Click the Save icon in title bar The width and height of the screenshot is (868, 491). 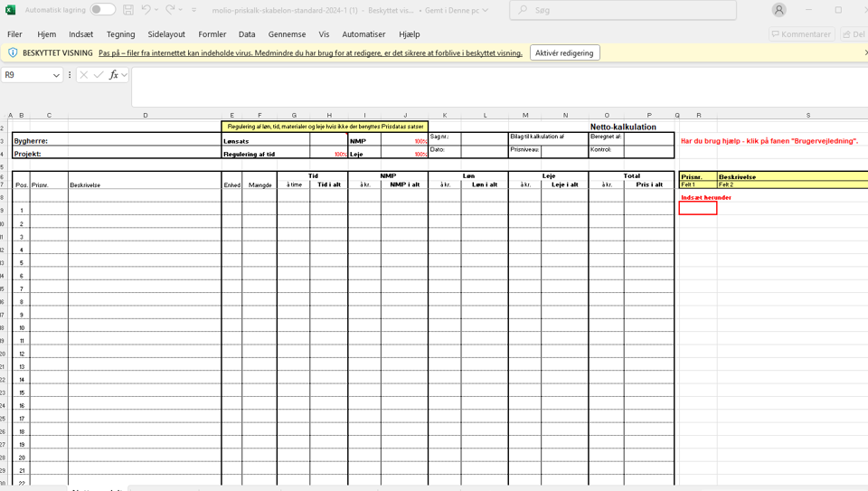(128, 10)
